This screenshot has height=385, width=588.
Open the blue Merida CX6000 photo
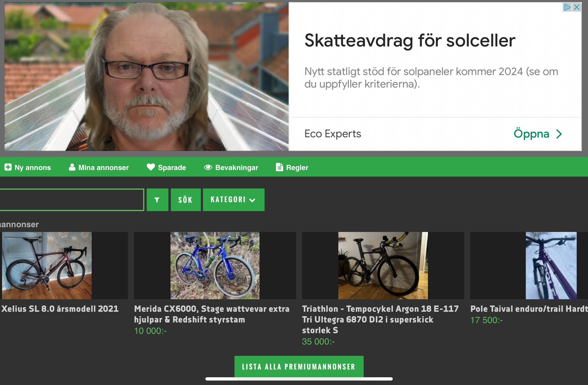coord(215,266)
